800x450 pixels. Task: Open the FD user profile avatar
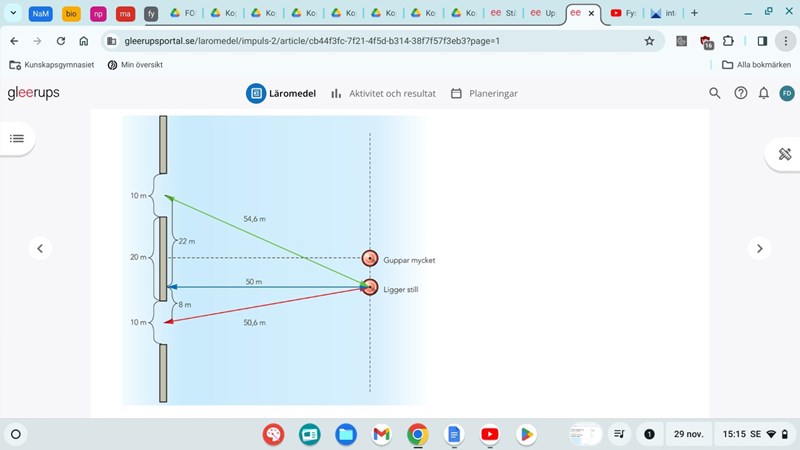point(787,93)
